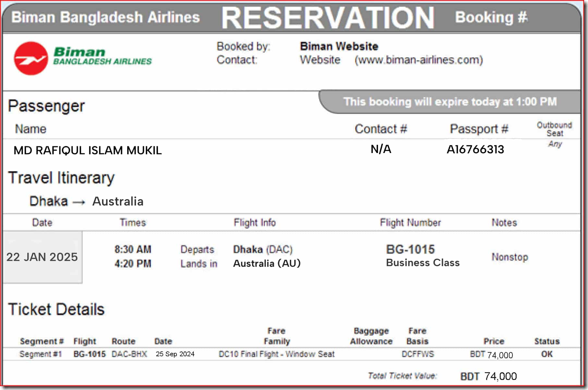This screenshot has height=390, width=588.
Task: Click the DAC-BHX route entry
Action: (x=129, y=354)
